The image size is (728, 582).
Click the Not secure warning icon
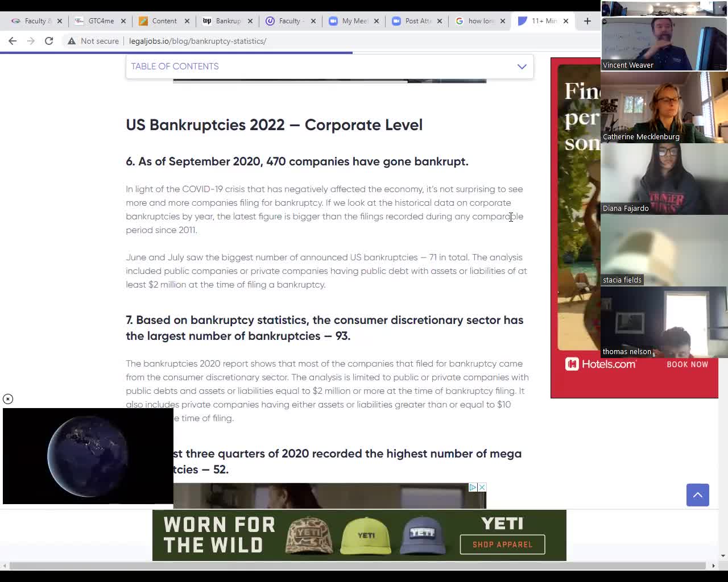72,41
